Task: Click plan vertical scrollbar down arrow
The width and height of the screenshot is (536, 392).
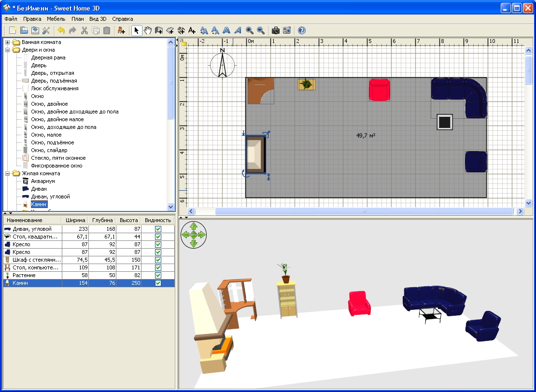Action: [528, 203]
